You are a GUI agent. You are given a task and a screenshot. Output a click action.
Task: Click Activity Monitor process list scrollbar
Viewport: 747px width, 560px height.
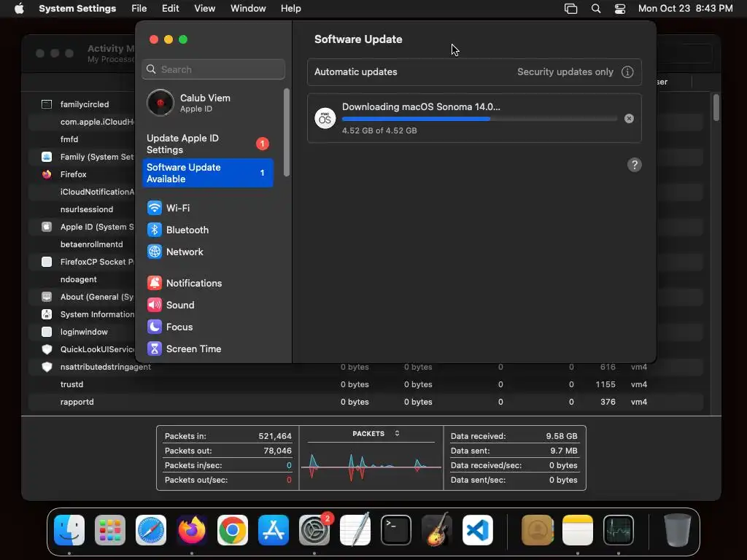point(716,108)
